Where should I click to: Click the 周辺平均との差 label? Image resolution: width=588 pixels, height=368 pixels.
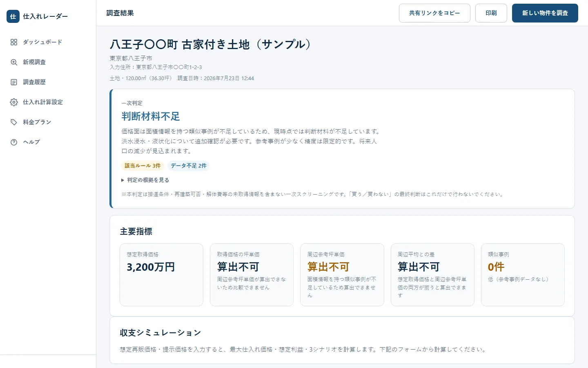(416, 254)
